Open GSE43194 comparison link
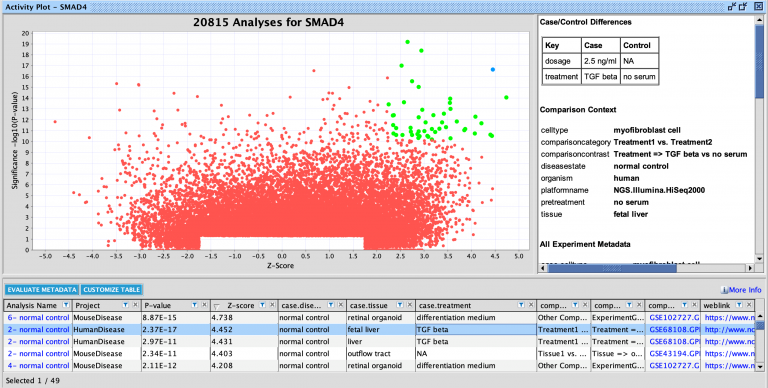Screen dimensions: 768x388 (x=674, y=353)
